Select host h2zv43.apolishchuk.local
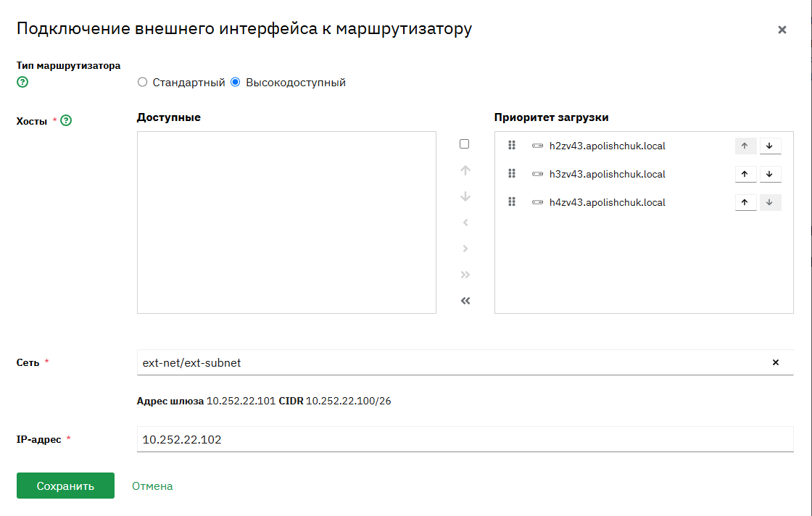812x516 pixels. [608, 146]
